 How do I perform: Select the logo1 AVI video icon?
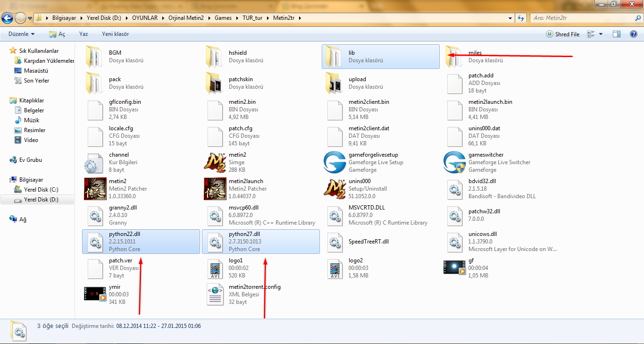[x=215, y=268]
